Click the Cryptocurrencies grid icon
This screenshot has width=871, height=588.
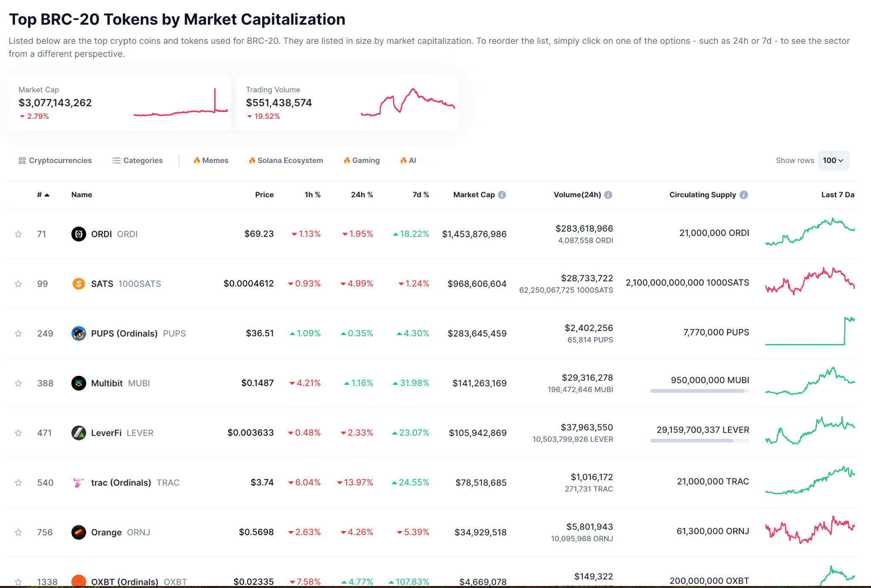(x=22, y=160)
